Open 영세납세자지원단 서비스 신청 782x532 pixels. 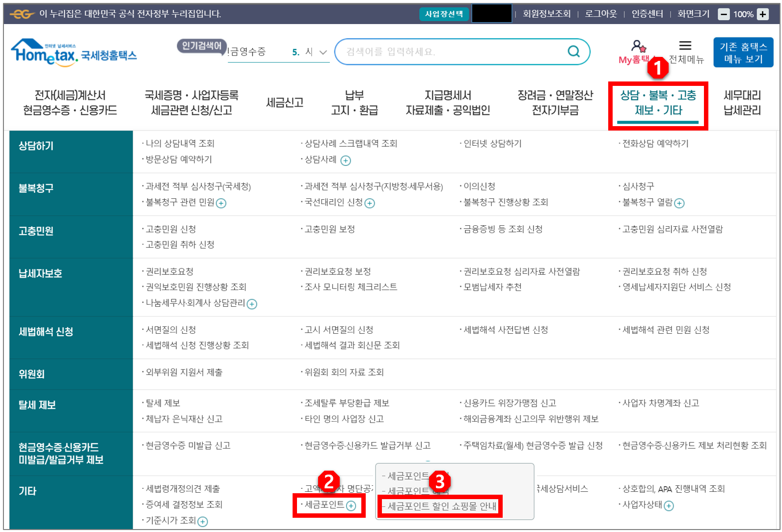677,287
